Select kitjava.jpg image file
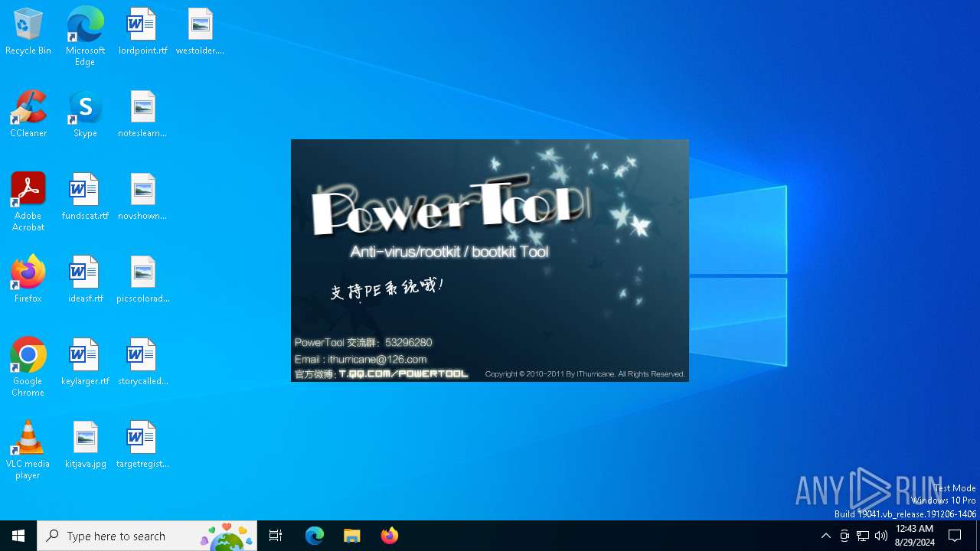The image size is (980, 551). (x=85, y=445)
